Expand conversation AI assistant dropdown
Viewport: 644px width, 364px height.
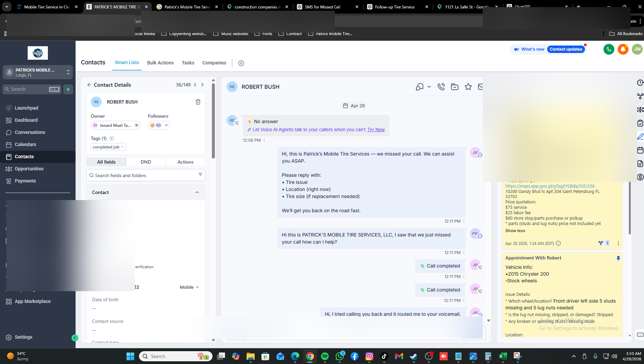429,87
